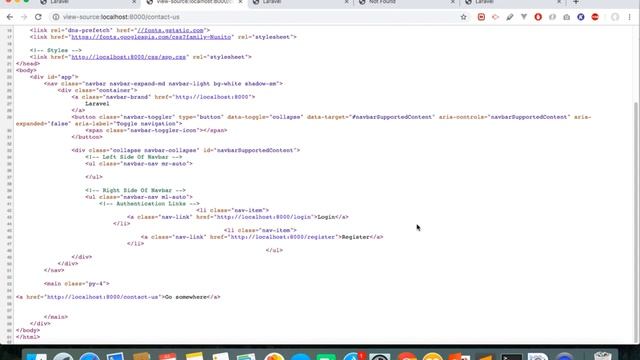Click the '</html>' closing tag
The image size is (640, 360).
click(x=28, y=337)
